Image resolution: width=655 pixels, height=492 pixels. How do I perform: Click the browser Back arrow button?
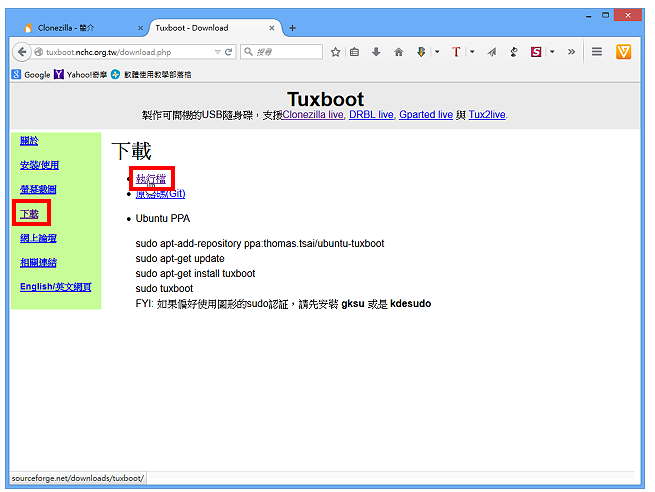[x=22, y=52]
